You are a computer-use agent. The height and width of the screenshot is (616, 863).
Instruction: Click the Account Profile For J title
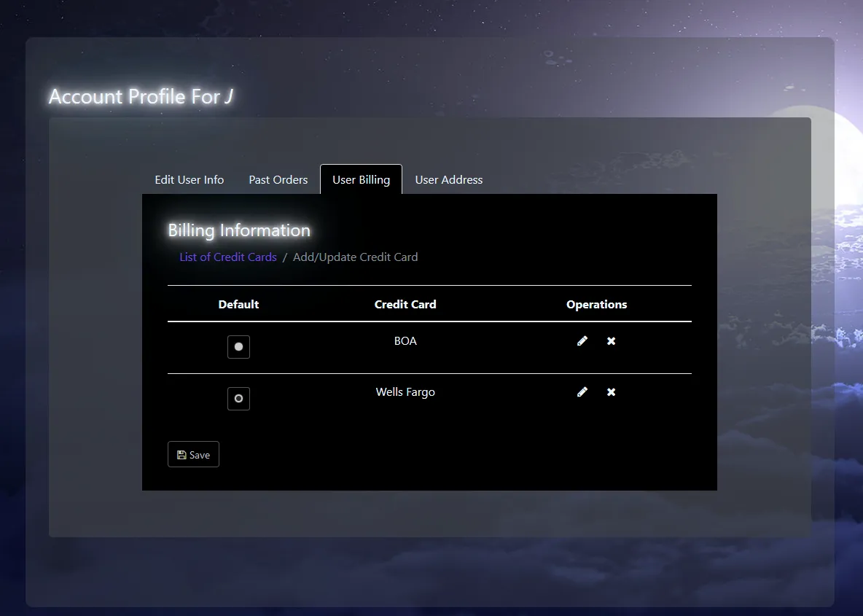[x=141, y=96]
